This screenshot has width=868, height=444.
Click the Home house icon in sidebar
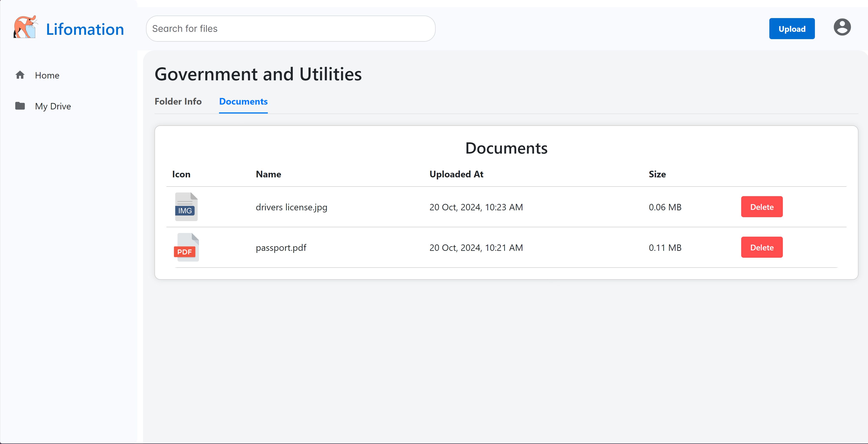(20, 75)
